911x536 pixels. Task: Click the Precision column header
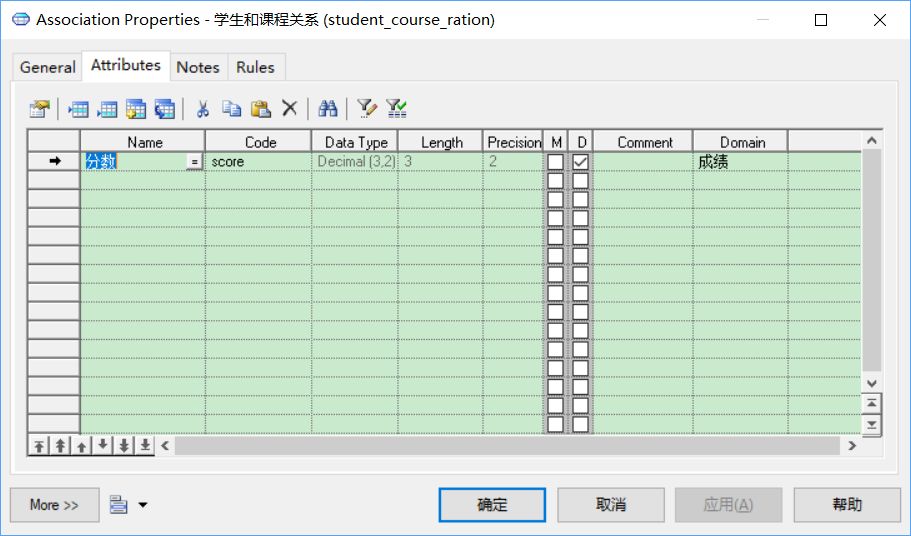point(513,142)
